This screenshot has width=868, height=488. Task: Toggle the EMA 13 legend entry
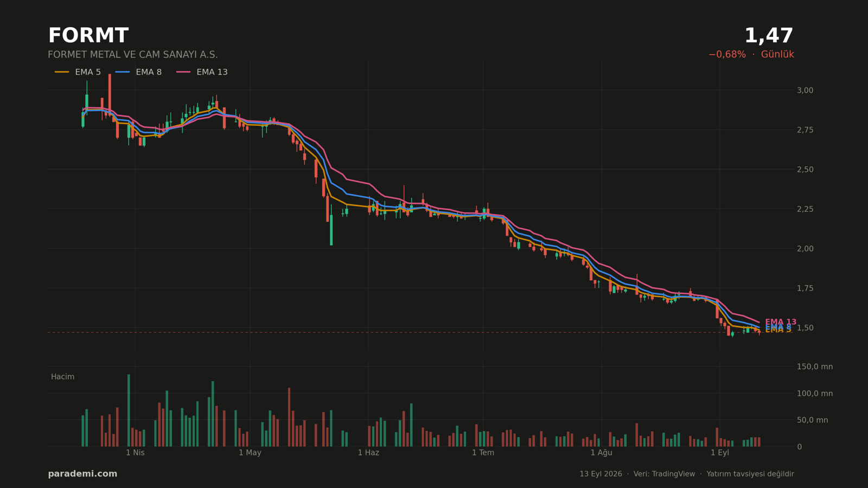(202, 72)
